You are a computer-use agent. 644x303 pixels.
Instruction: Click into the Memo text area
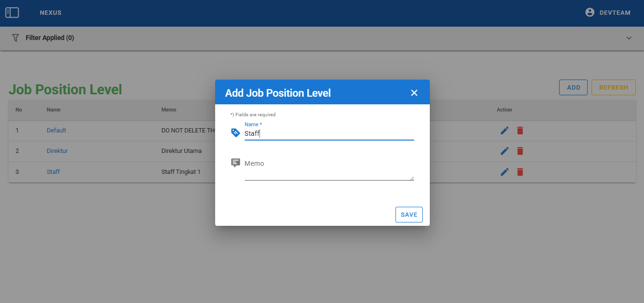[329, 170]
